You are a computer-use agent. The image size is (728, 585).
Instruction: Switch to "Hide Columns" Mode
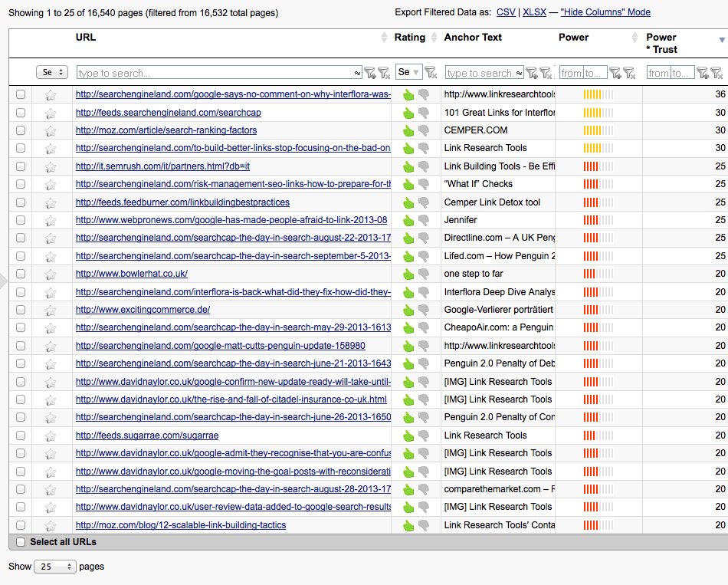pos(605,12)
